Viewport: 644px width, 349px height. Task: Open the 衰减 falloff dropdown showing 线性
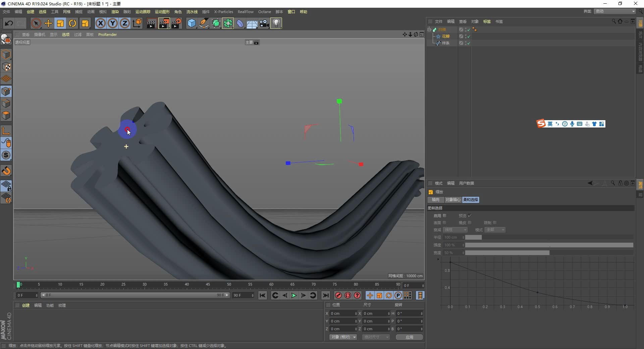pos(455,230)
